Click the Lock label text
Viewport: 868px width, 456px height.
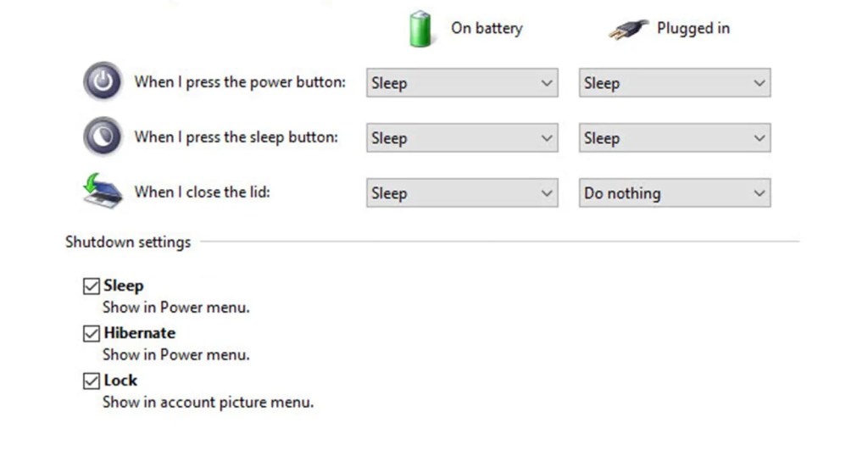(120, 381)
